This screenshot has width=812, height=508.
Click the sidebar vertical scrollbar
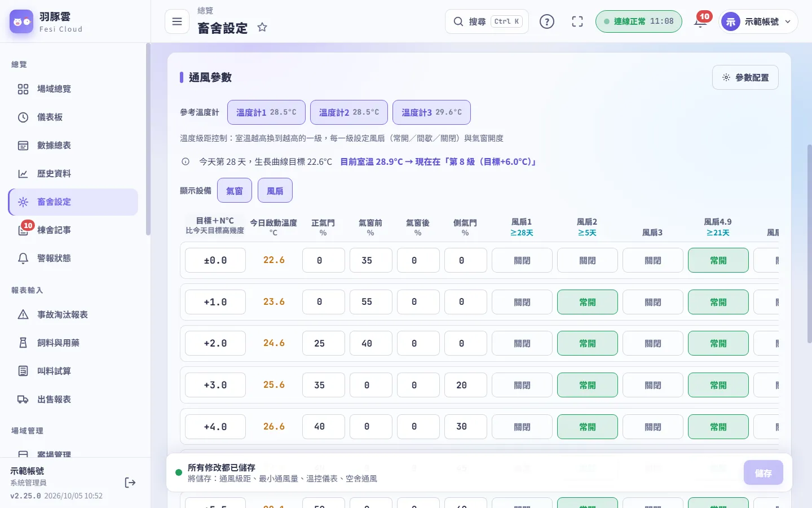148,139
